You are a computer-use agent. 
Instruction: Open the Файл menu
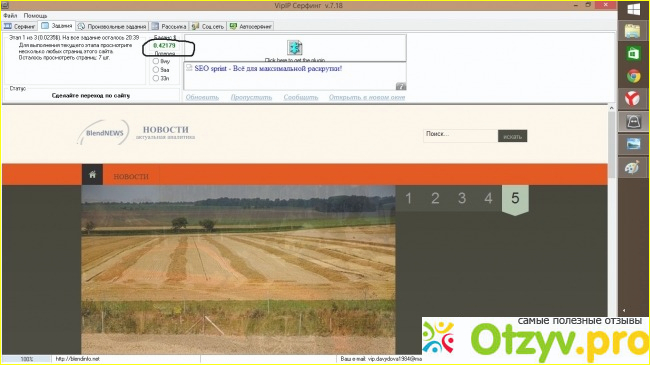coord(10,15)
